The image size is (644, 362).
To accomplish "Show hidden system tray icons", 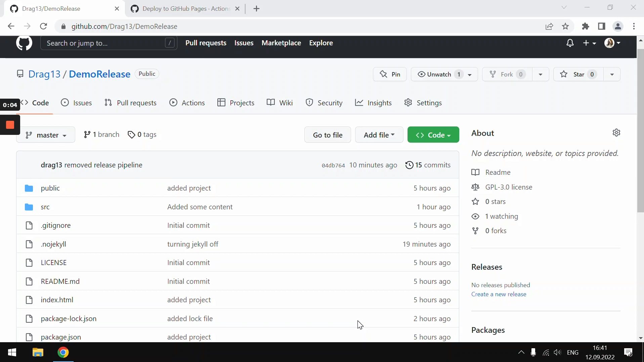I will click(x=521, y=352).
